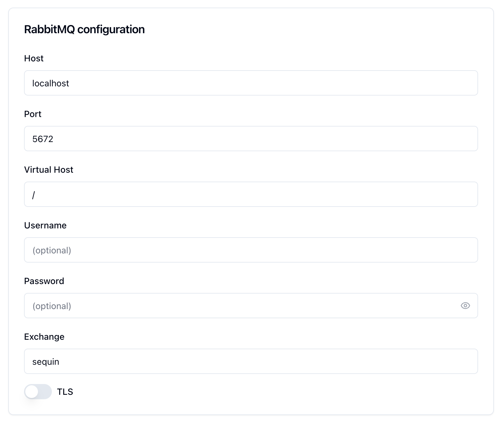Click the Password label text
This screenshot has height=422, width=504.
coord(44,281)
